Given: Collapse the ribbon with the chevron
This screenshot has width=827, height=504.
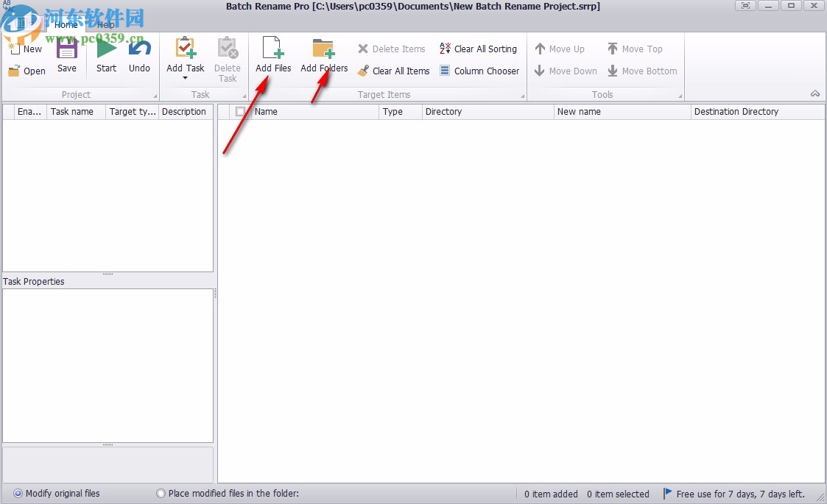Looking at the screenshot, I should tap(815, 94).
